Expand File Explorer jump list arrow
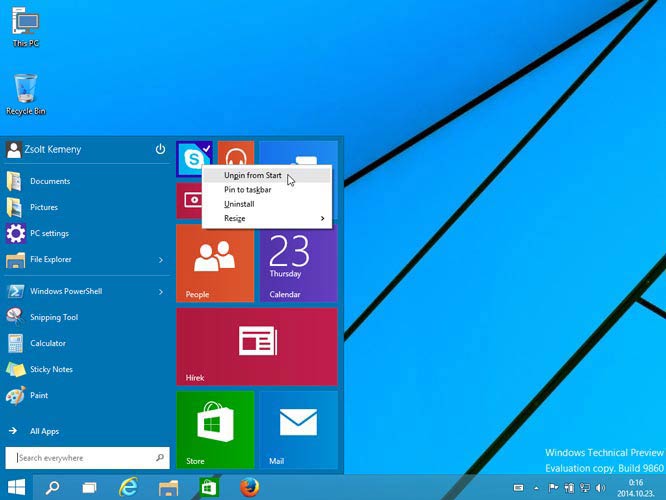 coord(161,260)
